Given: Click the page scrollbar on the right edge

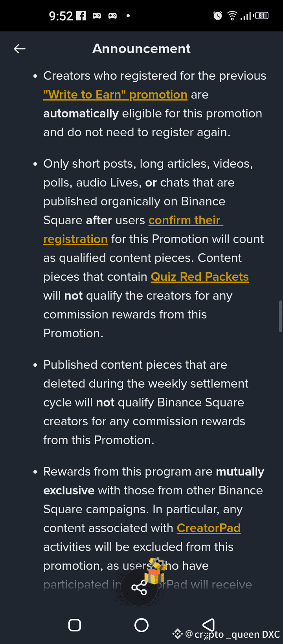Looking at the screenshot, I should click(x=280, y=316).
